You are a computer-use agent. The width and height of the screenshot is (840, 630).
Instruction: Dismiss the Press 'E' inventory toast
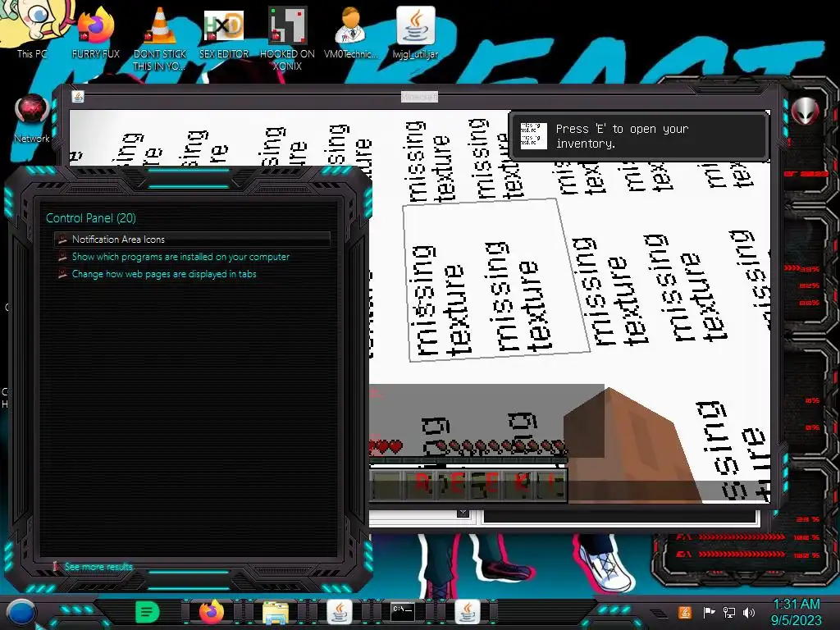638,136
